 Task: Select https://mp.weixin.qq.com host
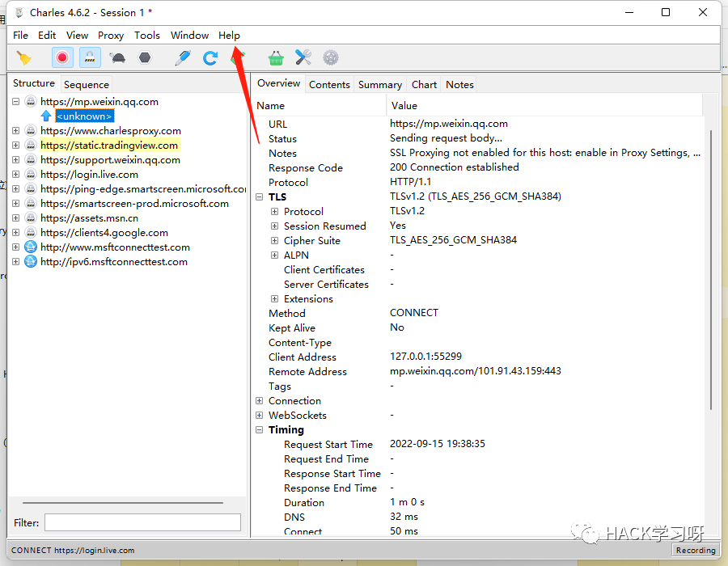pyautogui.click(x=99, y=102)
